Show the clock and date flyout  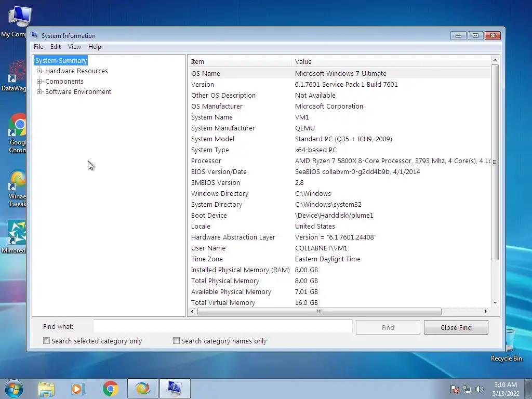[506, 389]
